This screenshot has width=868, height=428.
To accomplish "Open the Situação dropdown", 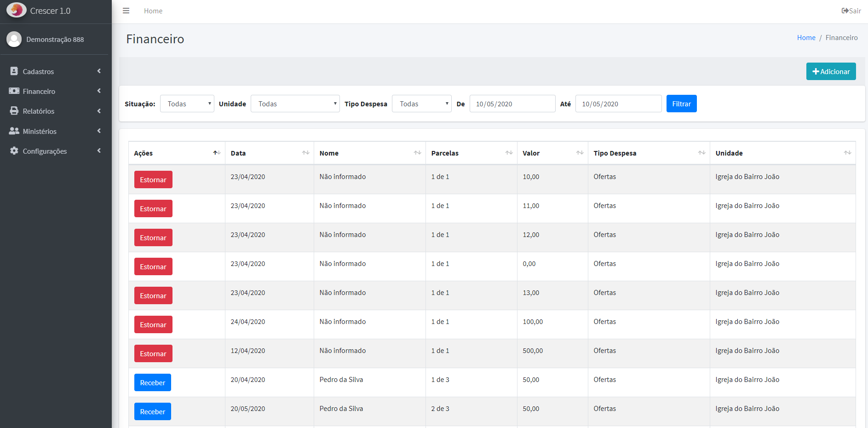I will pyautogui.click(x=187, y=104).
